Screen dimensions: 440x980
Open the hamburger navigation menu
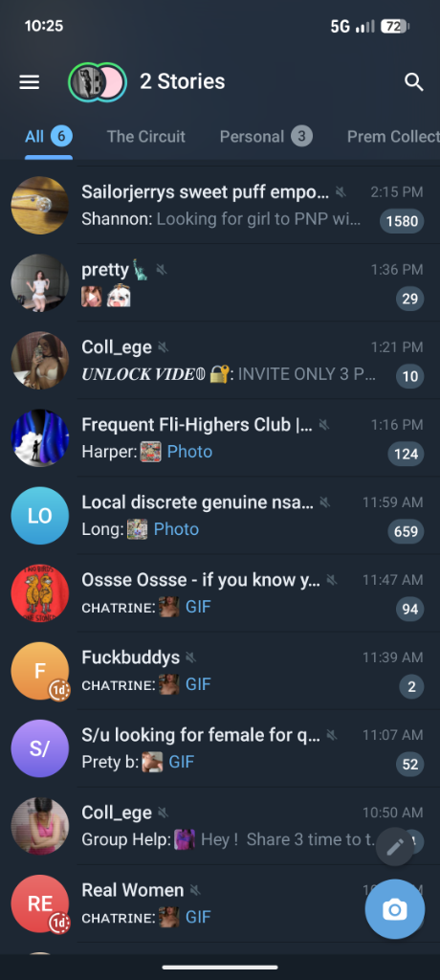tap(30, 82)
